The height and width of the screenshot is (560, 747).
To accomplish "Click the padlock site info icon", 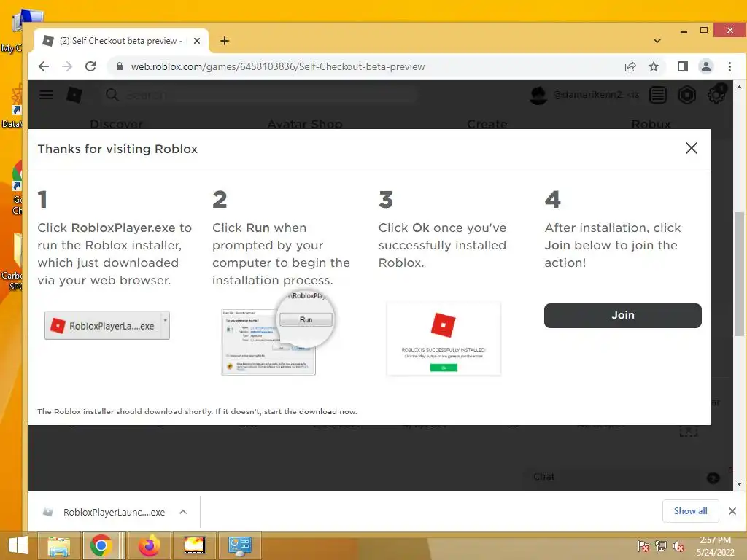I will click(x=120, y=66).
